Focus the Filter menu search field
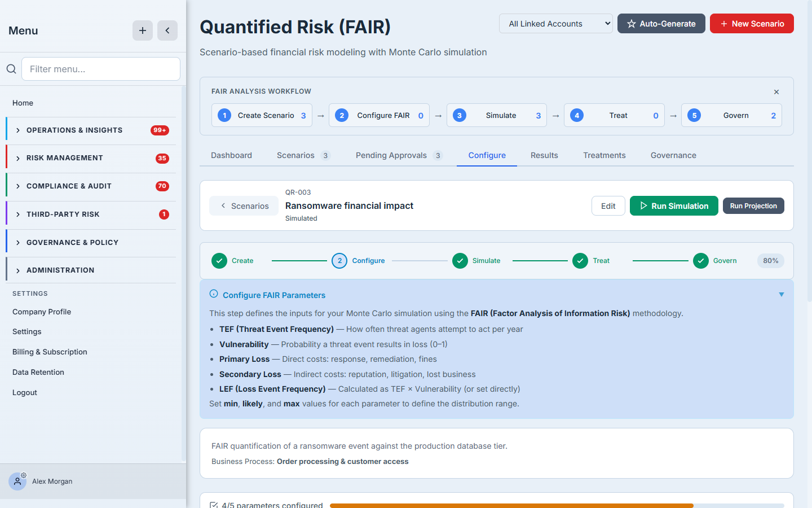 (x=101, y=69)
